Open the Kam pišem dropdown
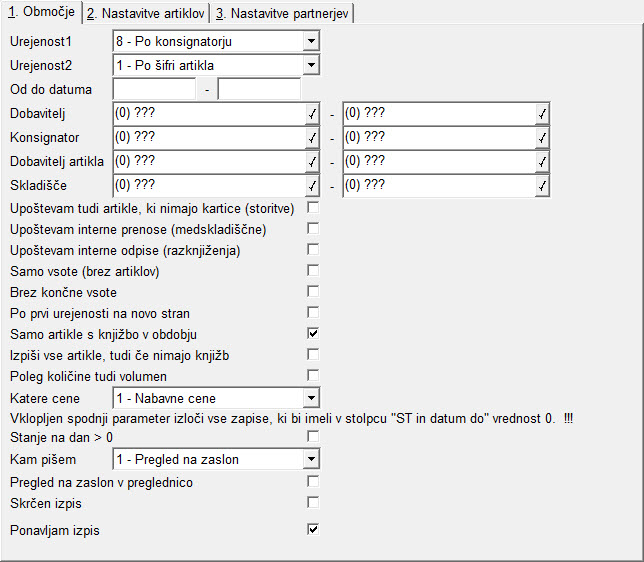Screen dimensions: 644x562 click(x=311, y=459)
